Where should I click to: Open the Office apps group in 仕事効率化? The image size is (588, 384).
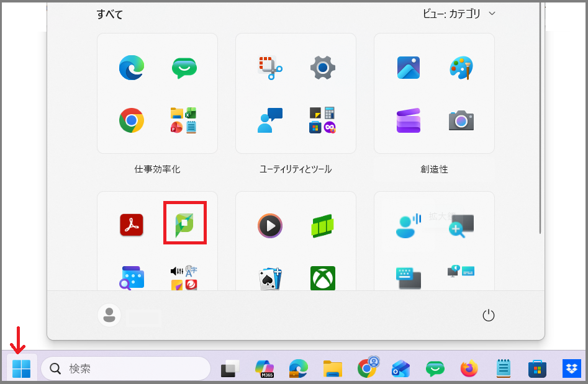point(184,120)
